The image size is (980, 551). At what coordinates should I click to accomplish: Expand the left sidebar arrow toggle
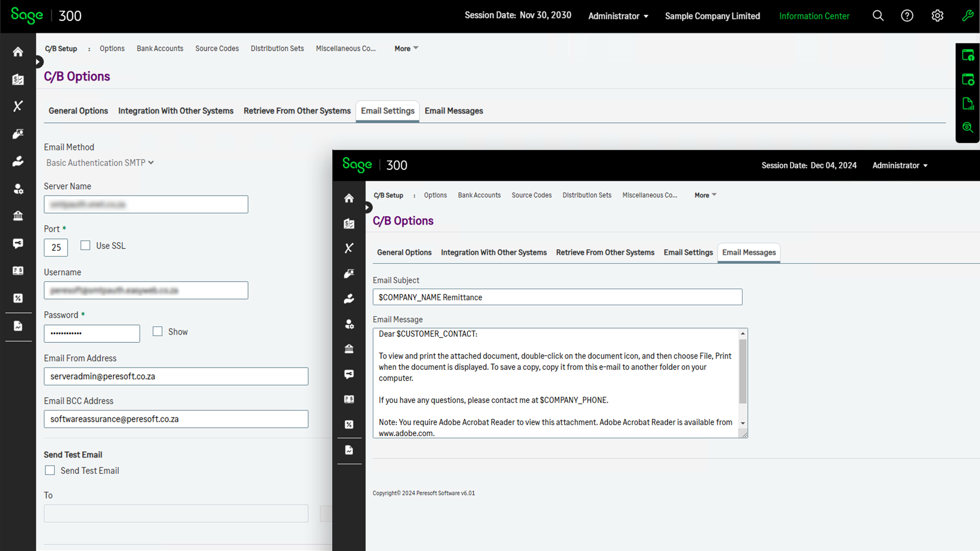[x=39, y=62]
